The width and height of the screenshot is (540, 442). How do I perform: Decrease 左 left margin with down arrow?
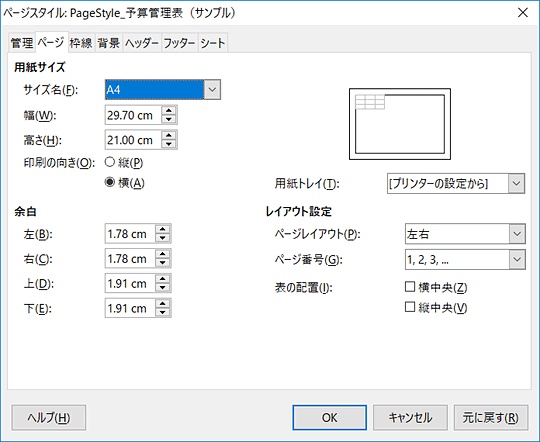coord(163,238)
